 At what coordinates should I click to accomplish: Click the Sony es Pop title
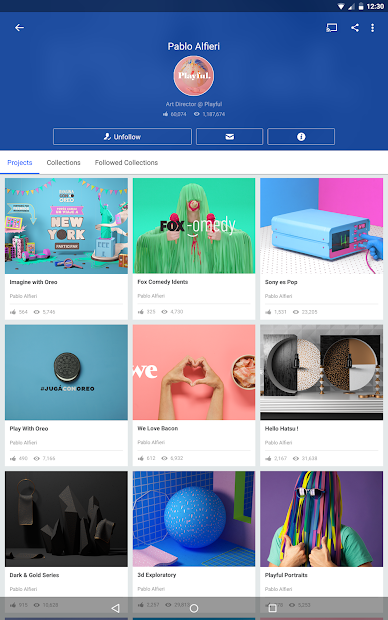tap(281, 282)
